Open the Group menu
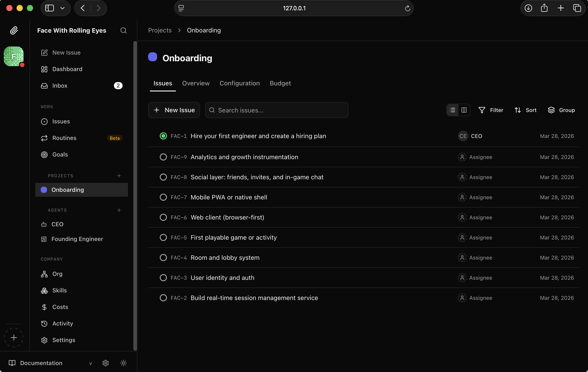 561,110
